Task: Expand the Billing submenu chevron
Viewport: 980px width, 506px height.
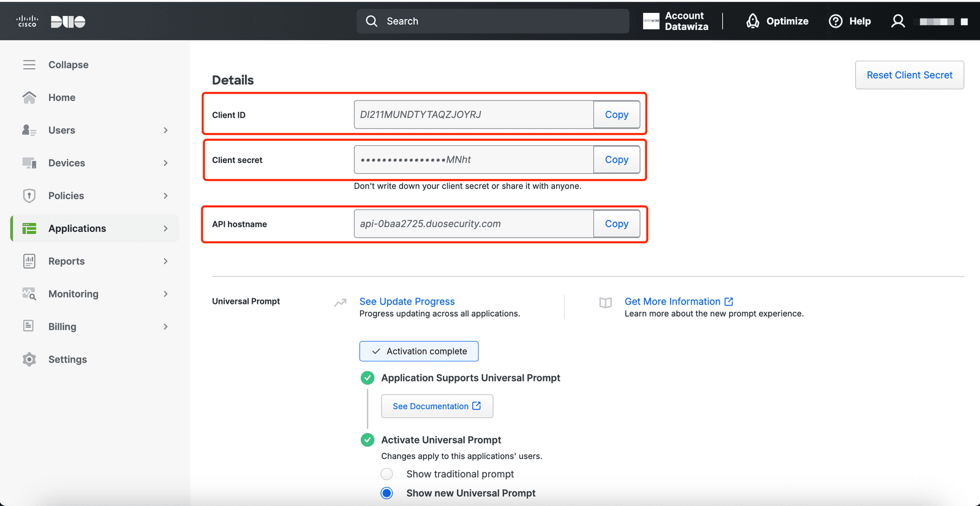Action: click(166, 327)
